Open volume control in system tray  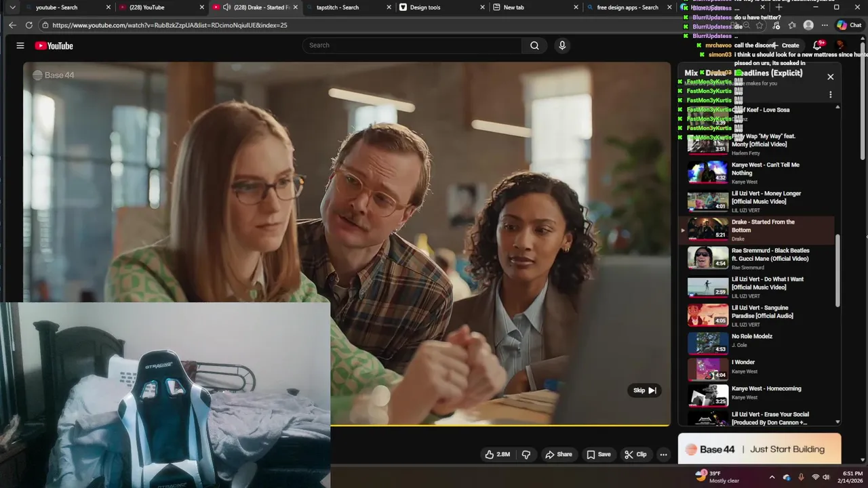(827, 477)
